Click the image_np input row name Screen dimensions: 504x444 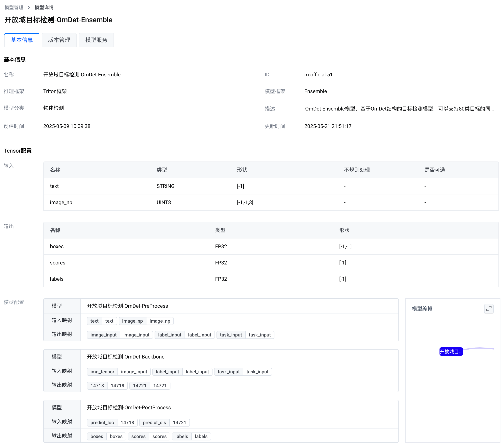click(61, 202)
